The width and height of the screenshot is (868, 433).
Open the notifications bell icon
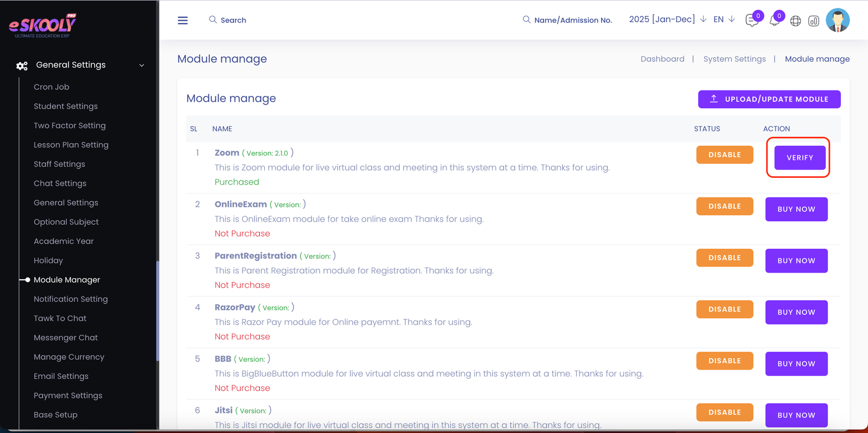click(774, 21)
